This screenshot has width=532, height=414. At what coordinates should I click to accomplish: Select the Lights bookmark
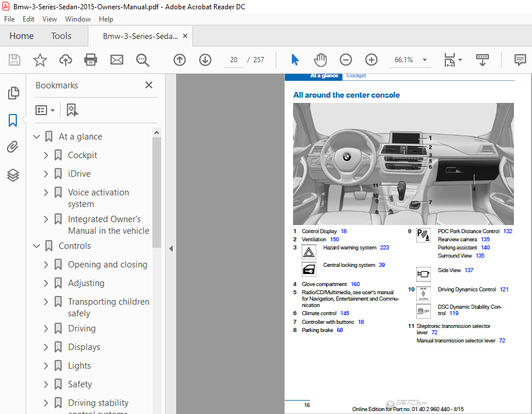pyautogui.click(x=80, y=366)
